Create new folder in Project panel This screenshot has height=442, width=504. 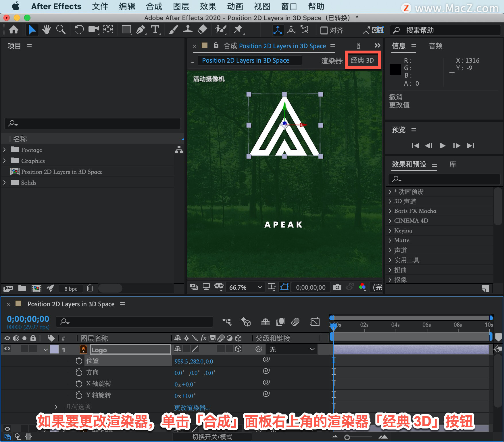click(22, 288)
